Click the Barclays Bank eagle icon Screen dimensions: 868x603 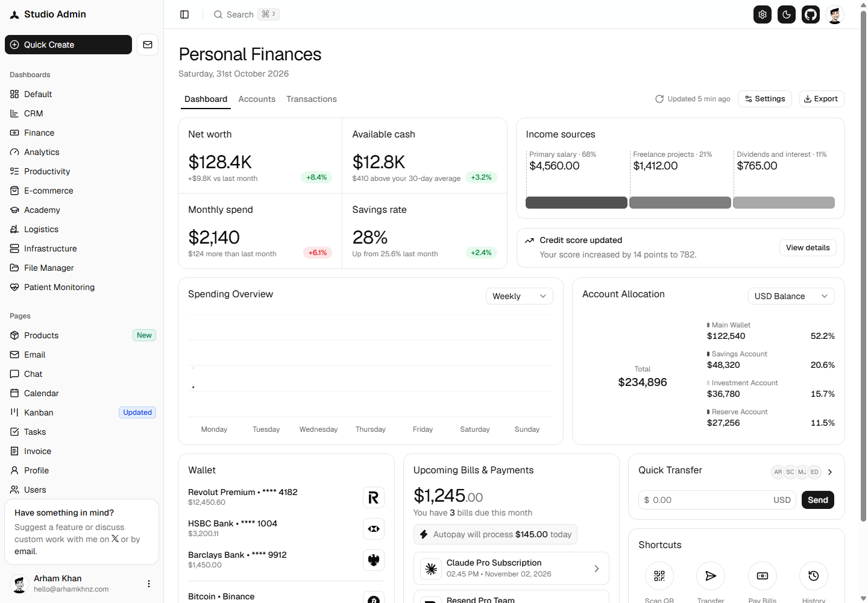(x=374, y=560)
